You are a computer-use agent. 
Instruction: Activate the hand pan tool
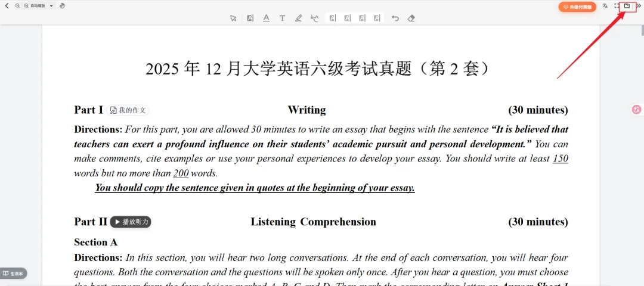(x=62, y=6)
